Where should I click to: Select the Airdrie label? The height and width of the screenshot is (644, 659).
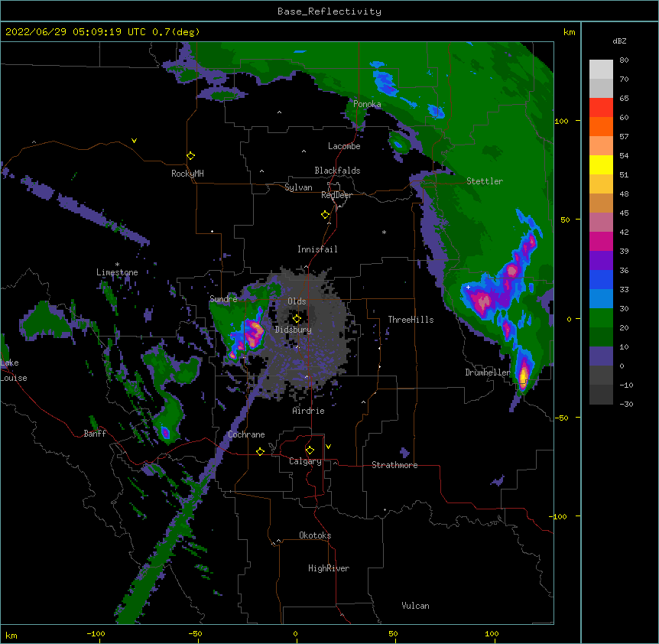(309, 411)
